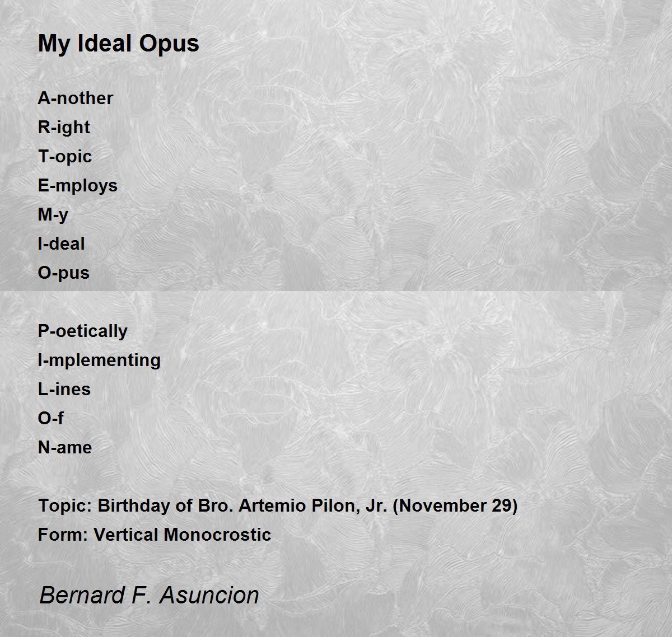
Task: Click the name "Artemio Pilon, Jr."
Action: [x=314, y=506]
